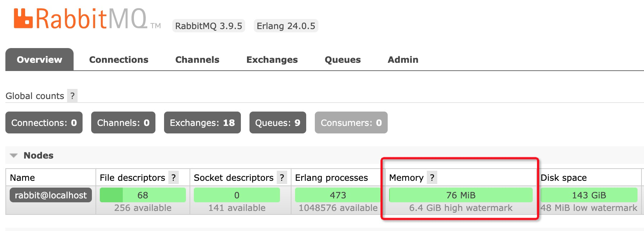644x231 pixels.
Task: Click the Exchanges: 18 counter
Action: tap(202, 122)
